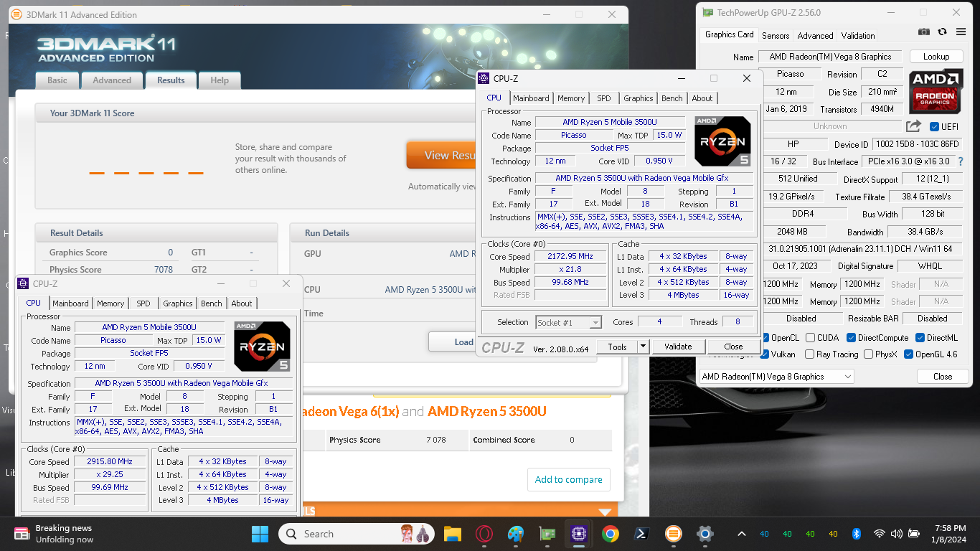Screen dimensions: 980x551
Task: Switch to the Sensors tab in GPU-Z
Action: coord(776,35)
